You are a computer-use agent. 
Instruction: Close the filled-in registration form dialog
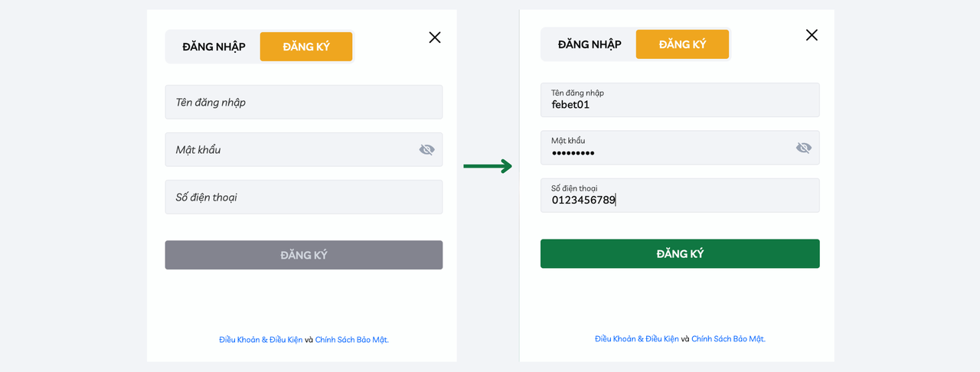point(812,35)
